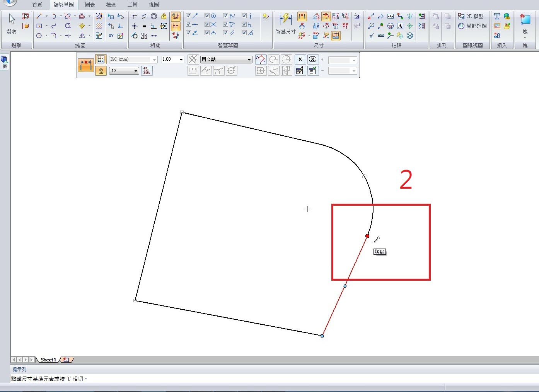Switch to the 首頁 ribbon tab
Image resolution: width=539 pixels, height=392 pixels.
point(37,5)
